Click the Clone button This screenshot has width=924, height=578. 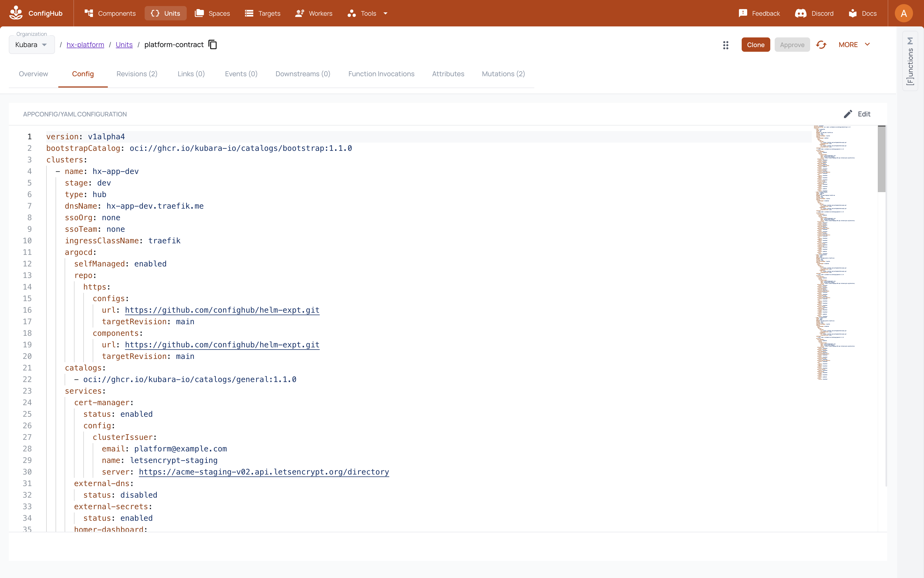point(756,45)
